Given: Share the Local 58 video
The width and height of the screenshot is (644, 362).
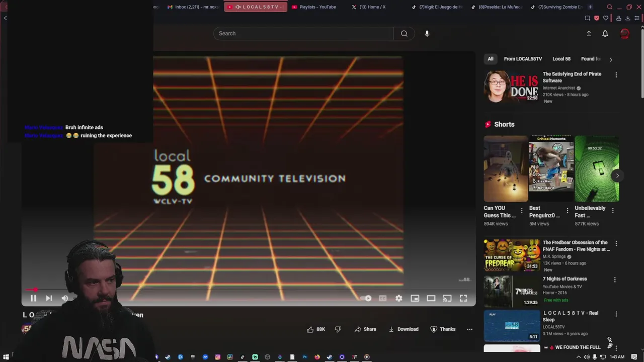Looking at the screenshot, I should (x=365, y=329).
